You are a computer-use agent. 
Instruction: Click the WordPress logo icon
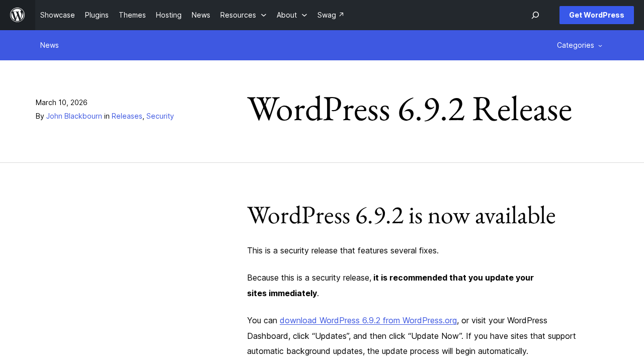coord(18,15)
